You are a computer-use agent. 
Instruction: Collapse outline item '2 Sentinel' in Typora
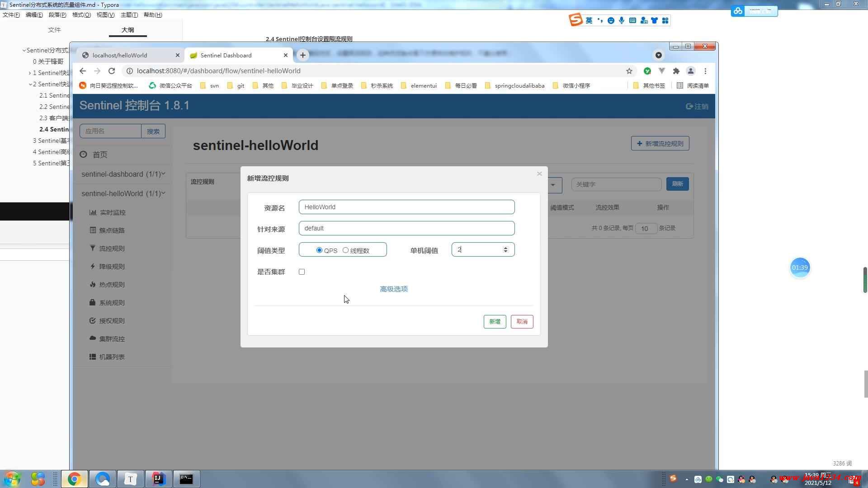tap(30, 84)
